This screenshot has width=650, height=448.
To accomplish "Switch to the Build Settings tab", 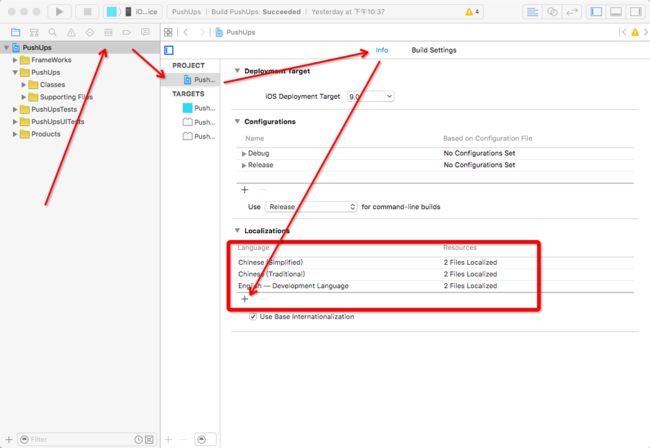I will 434,50.
